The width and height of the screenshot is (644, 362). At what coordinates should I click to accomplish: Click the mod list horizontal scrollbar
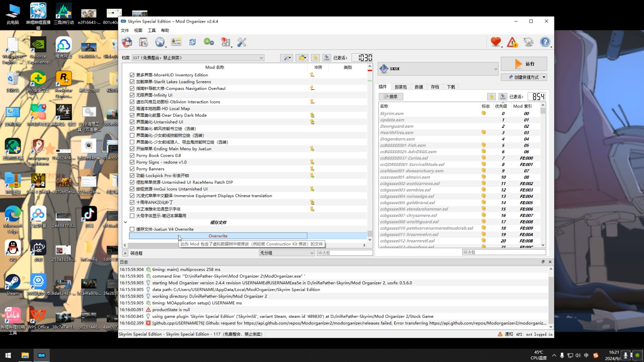[245, 245]
